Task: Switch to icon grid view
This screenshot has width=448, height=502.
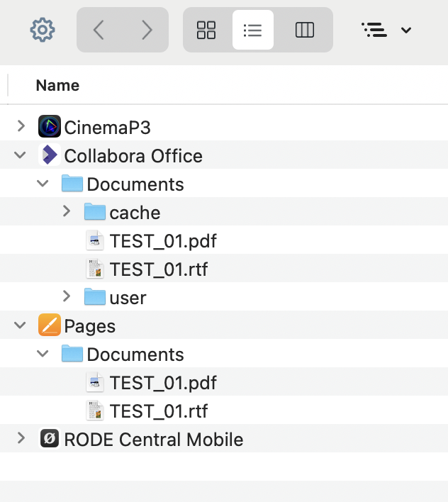Action: click(206, 30)
